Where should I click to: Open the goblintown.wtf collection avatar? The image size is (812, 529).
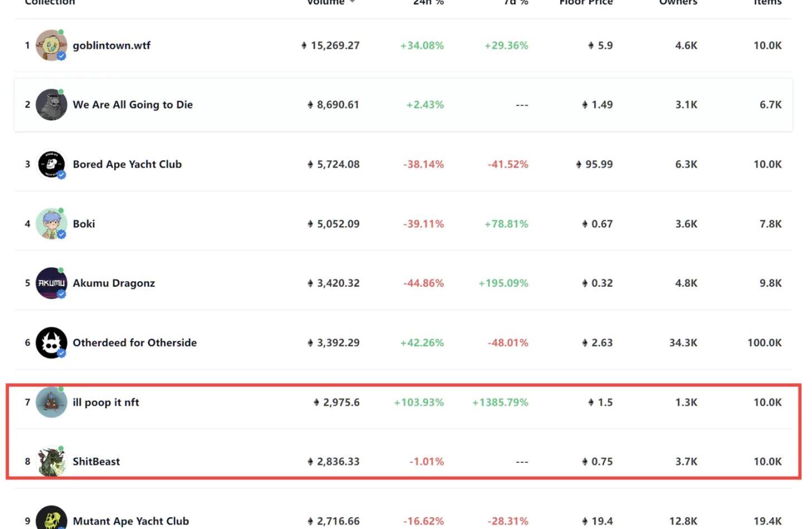pyautogui.click(x=51, y=45)
